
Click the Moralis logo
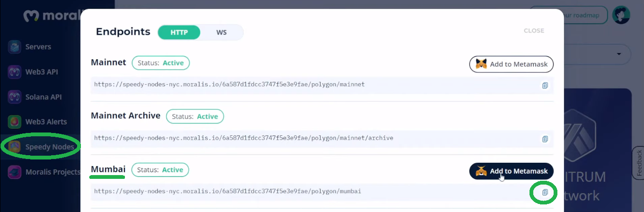[52, 16]
